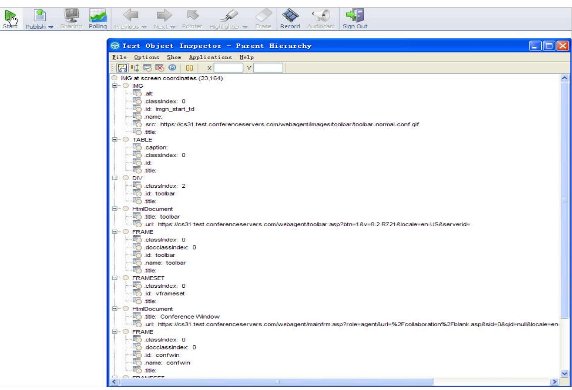This screenshot has width=572, height=390.
Task: Minimize the Text Object Inspector window
Action: pyautogui.click(x=535, y=46)
